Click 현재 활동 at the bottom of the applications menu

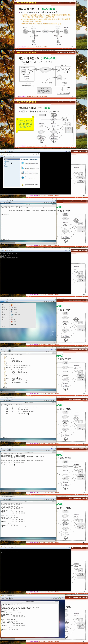click(x=4, y=326)
